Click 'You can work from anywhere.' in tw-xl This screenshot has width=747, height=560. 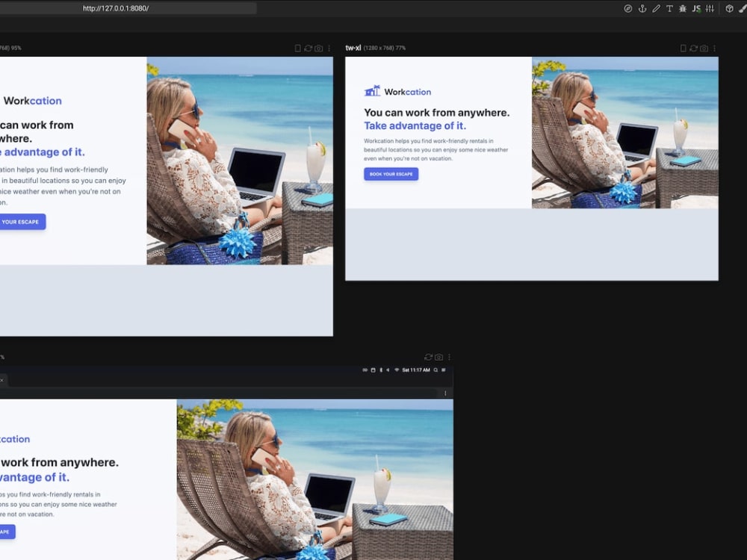click(436, 113)
